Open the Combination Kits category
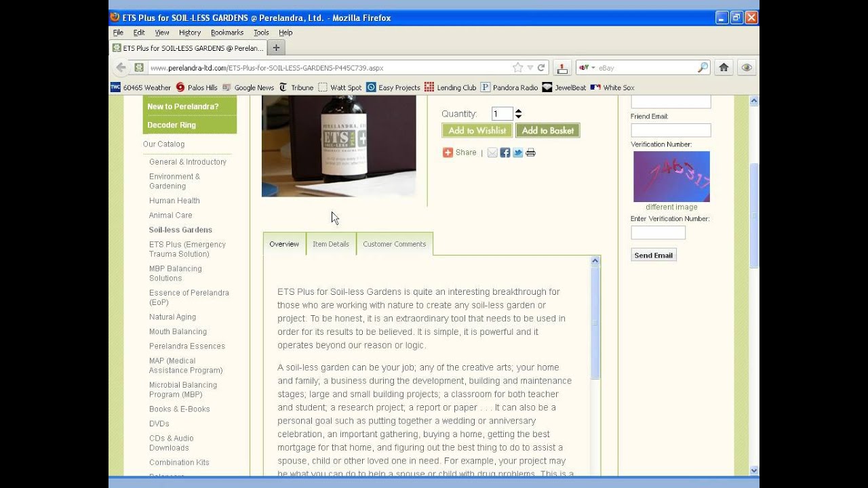 pyautogui.click(x=179, y=463)
